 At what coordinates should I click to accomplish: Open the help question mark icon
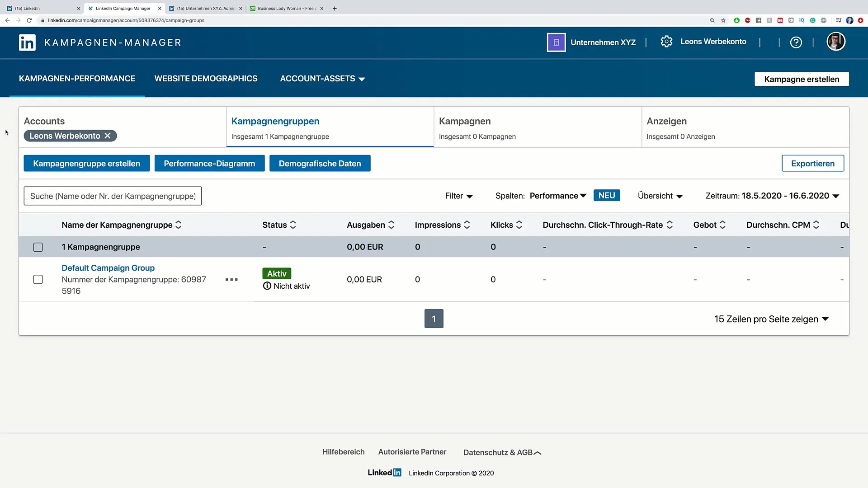796,42
